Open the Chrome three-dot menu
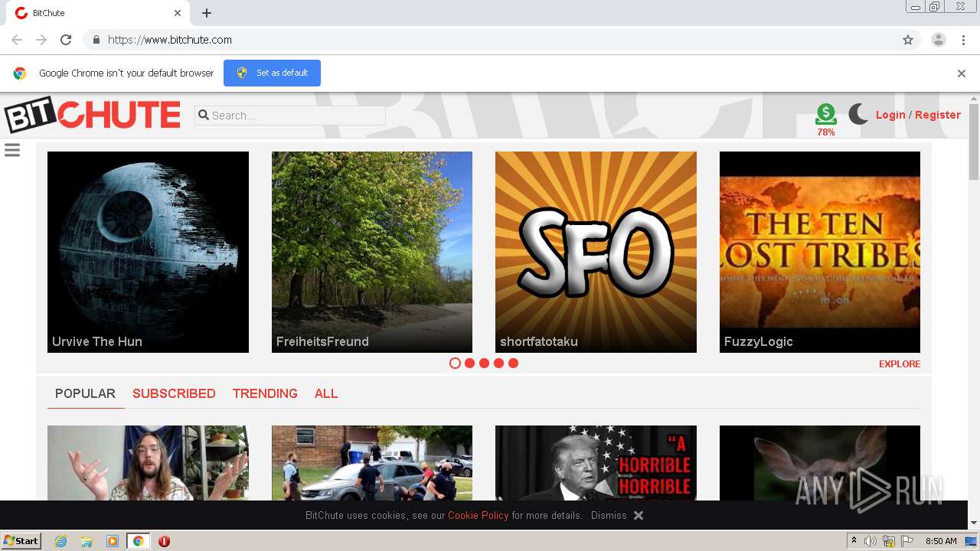This screenshot has width=980, height=551. point(964,40)
